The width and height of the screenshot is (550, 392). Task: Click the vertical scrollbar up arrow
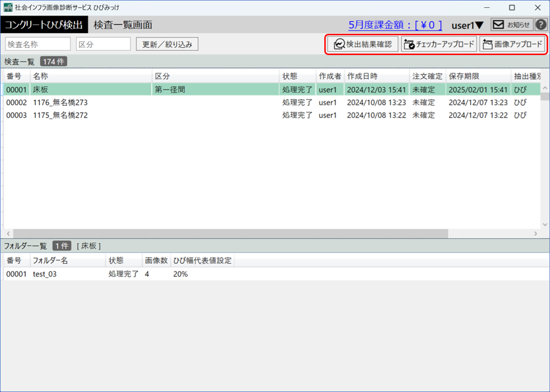click(x=545, y=88)
